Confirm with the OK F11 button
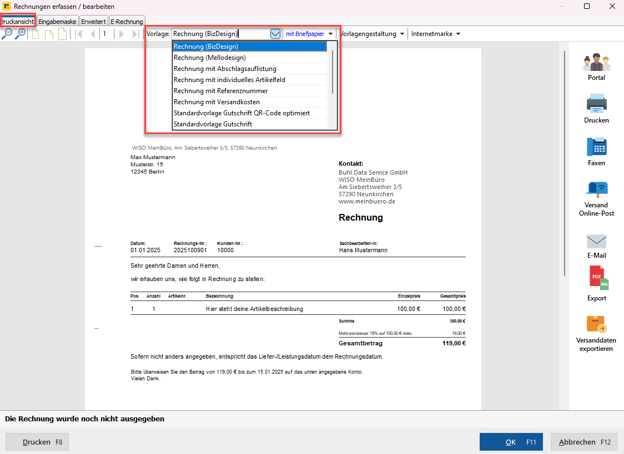The height and width of the screenshot is (454, 624). click(511, 442)
